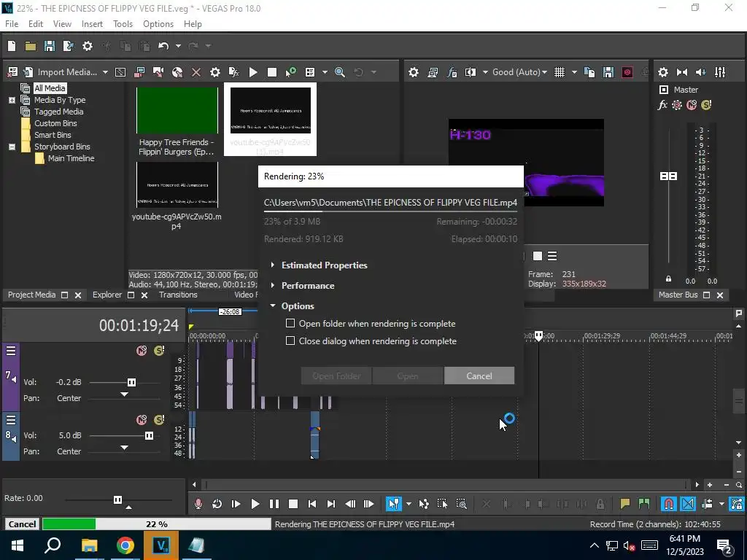The image size is (747, 560).
Task: Adjust track 8 volume slider
Action: (x=149, y=436)
